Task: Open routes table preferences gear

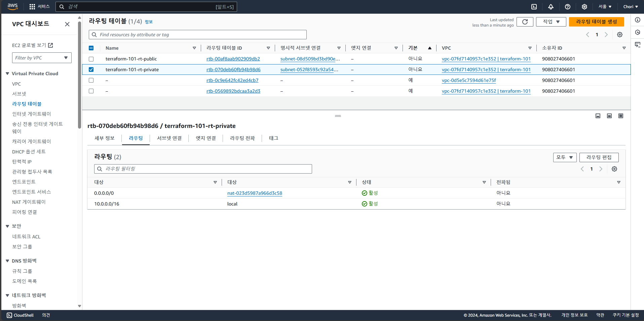Action: tap(614, 169)
